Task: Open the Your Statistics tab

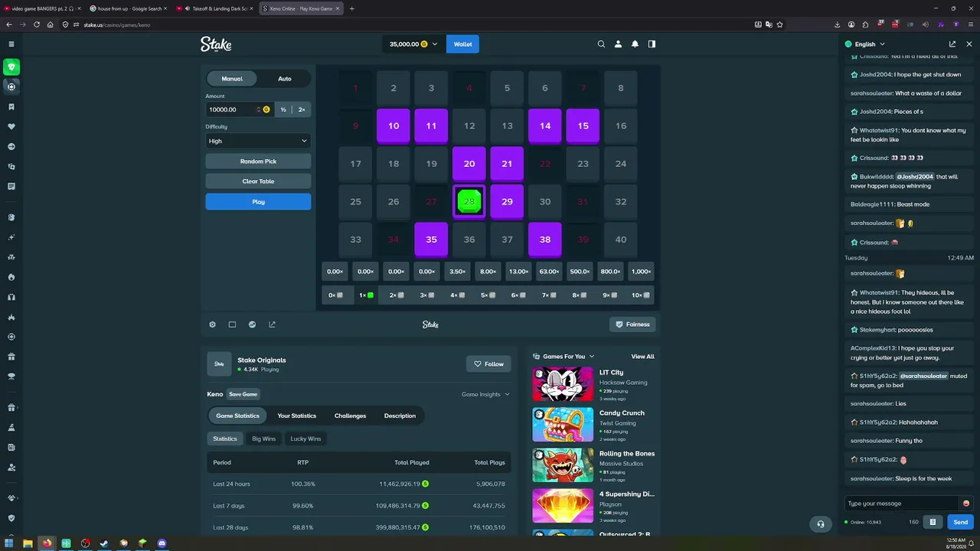Action: 297,416
